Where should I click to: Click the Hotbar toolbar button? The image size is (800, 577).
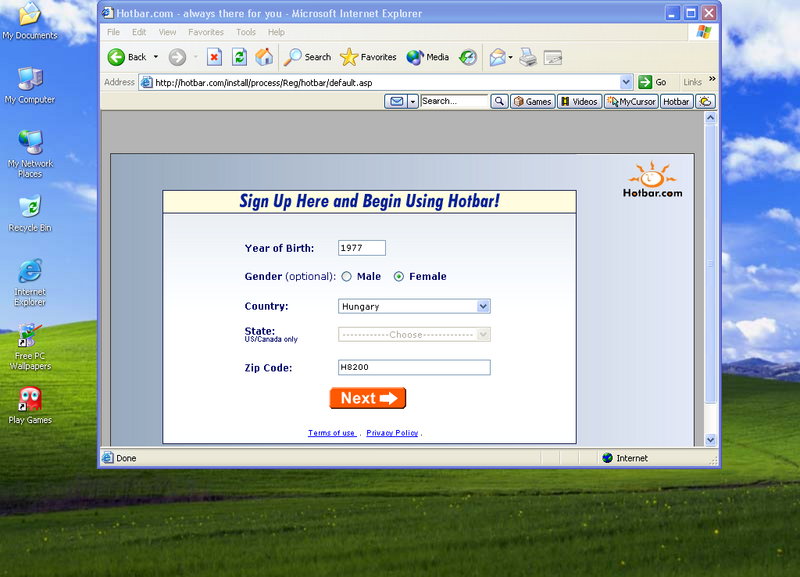677,102
